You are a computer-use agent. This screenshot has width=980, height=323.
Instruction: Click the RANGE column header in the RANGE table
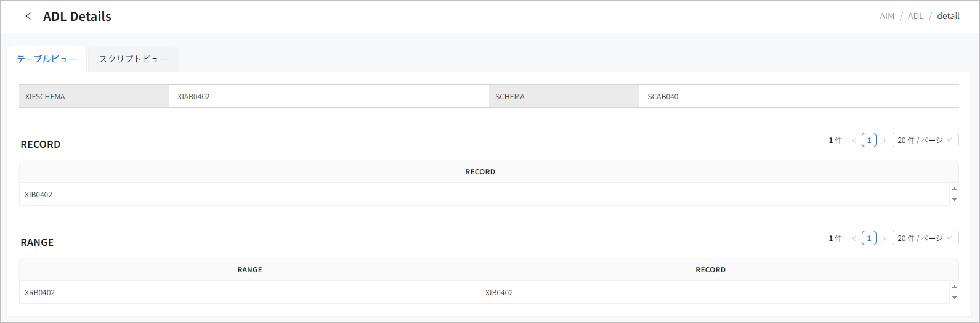tap(249, 270)
